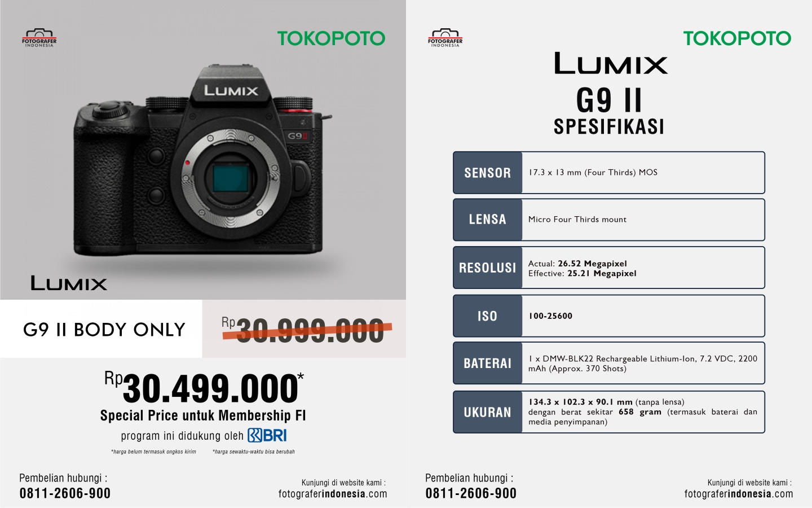Click phone number 0811-2606-900 on left panel
Image resolution: width=812 pixels, height=508 pixels.
pyautogui.click(x=65, y=493)
